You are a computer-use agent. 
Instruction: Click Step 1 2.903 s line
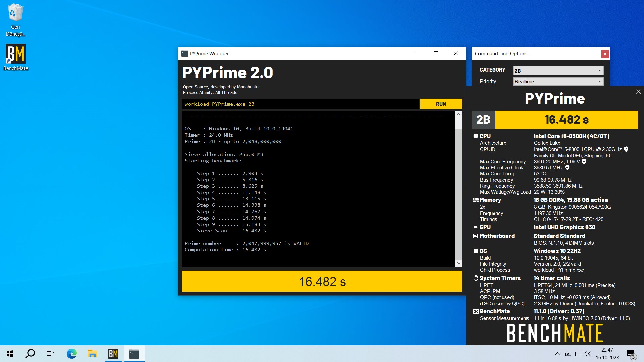[x=230, y=173]
